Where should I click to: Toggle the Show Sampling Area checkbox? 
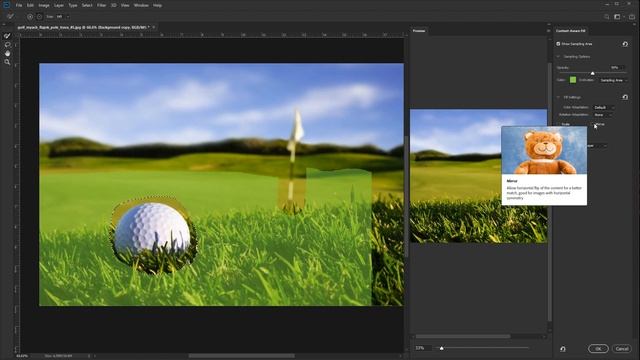(x=558, y=44)
